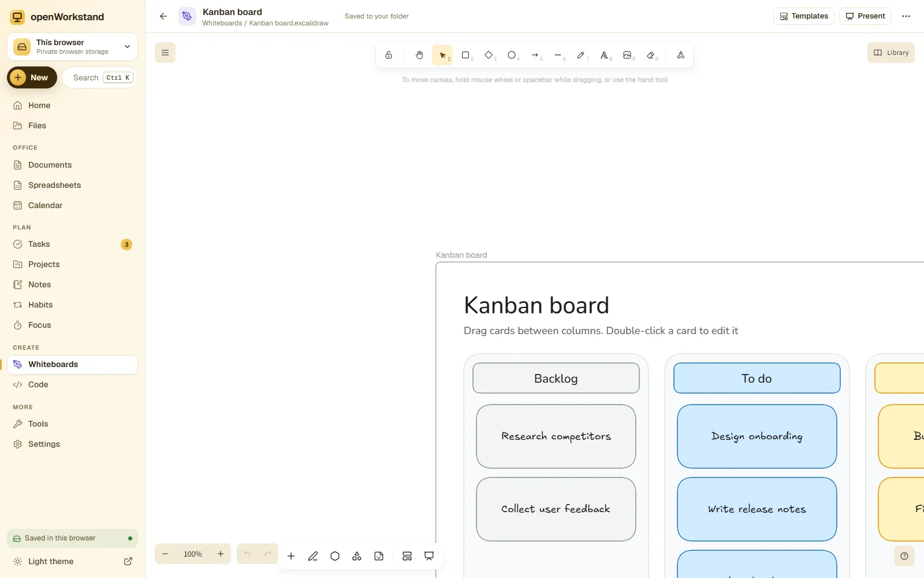
Task: Click the back arrow next to Kanban board
Action: [x=163, y=16]
